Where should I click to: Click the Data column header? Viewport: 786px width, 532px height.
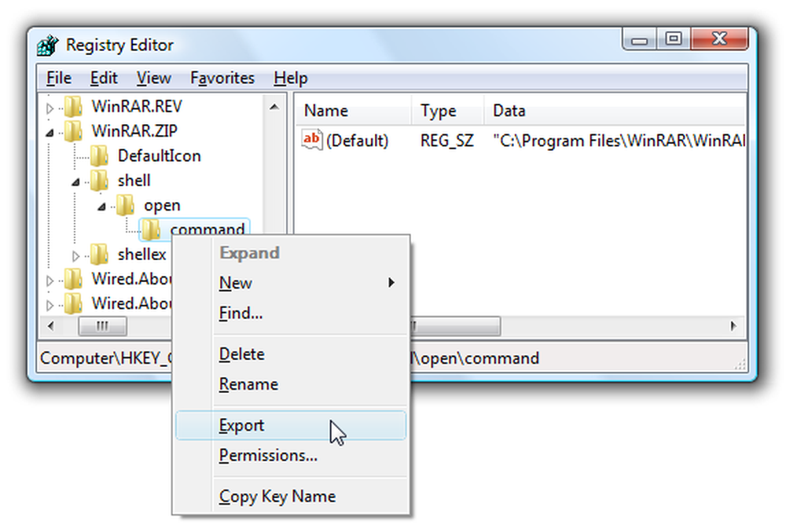click(x=615, y=110)
